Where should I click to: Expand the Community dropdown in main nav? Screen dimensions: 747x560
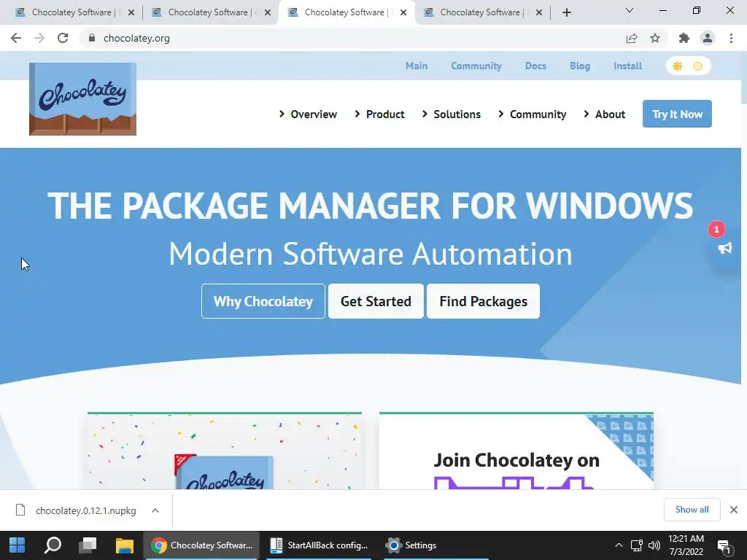click(532, 114)
